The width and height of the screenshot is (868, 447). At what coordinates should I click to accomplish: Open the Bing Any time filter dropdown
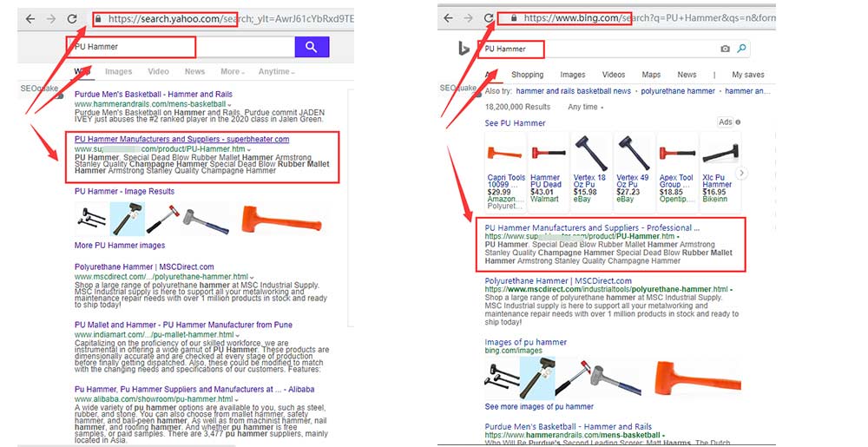click(586, 107)
